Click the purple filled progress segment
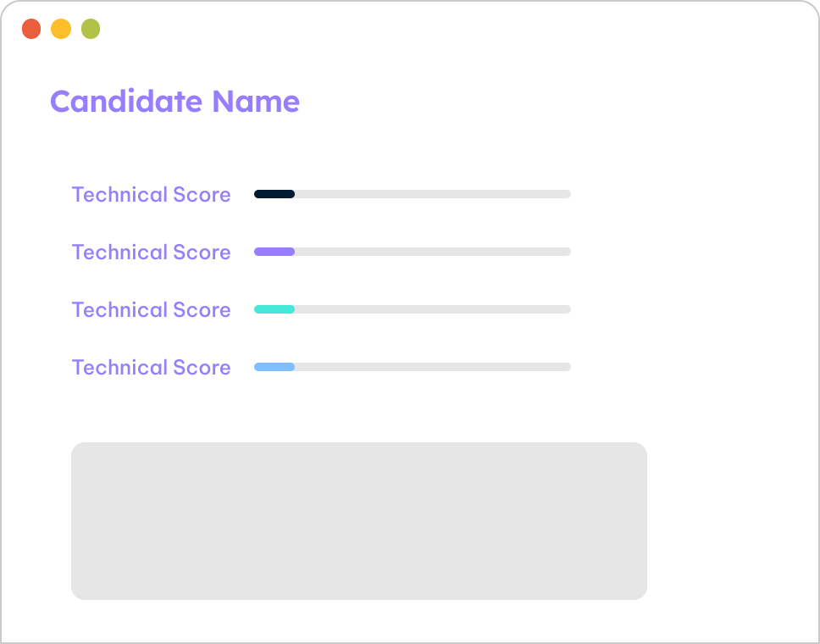 [x=274, y=252]
